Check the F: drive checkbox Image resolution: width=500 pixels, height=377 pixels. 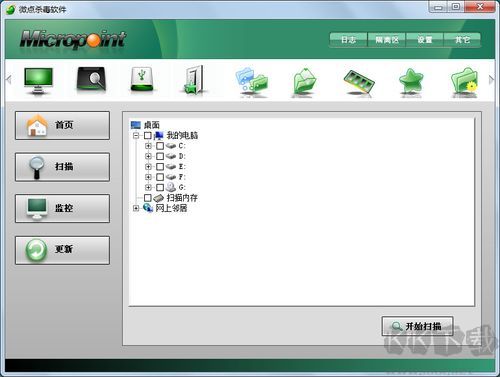(160, 177)
